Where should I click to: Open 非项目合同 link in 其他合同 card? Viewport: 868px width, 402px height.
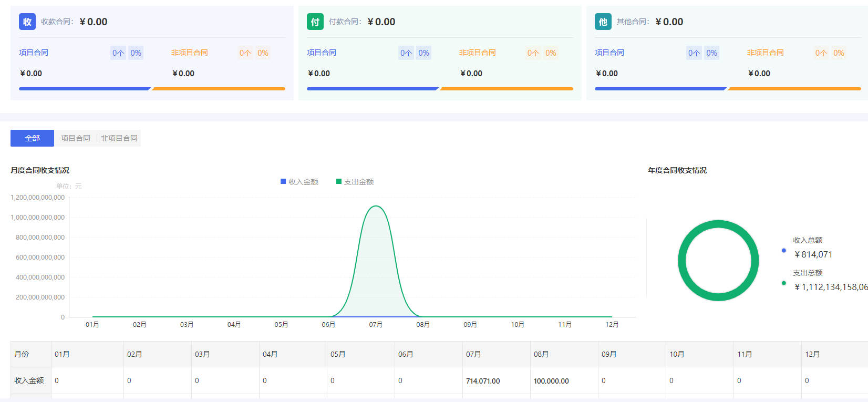point(766,53)
